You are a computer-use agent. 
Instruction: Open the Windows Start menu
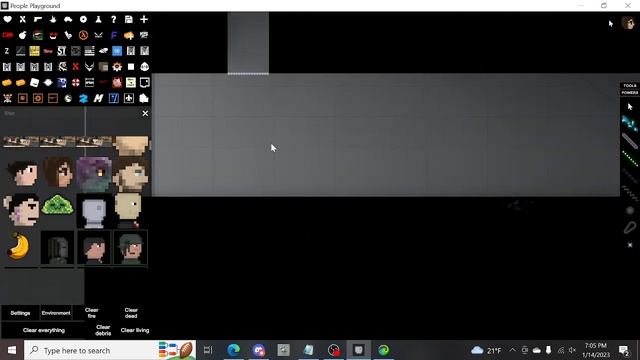click(12, 350)
